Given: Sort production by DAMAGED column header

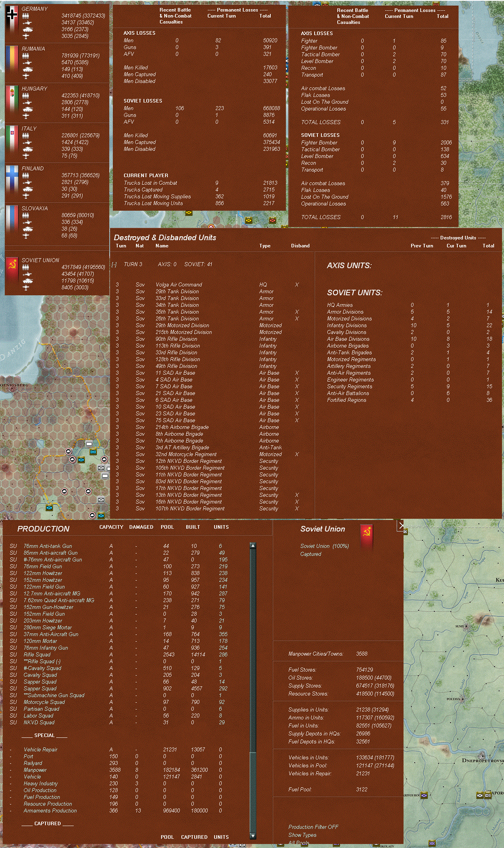Looking at the screenshot, I should click(141, 527).
